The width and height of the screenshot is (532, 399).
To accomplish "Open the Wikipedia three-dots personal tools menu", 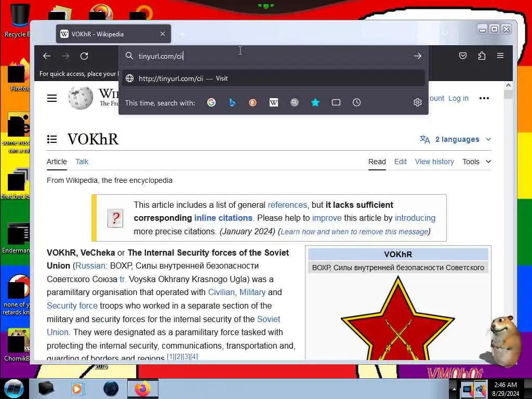I will point(484,98).
